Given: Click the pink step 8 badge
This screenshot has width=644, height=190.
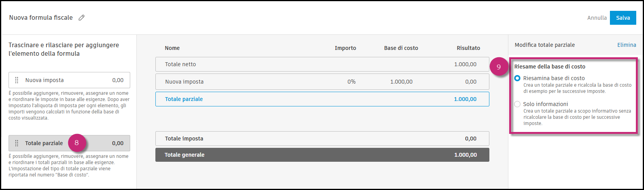Looking at the screenshot, I should [x=77, y=143].
